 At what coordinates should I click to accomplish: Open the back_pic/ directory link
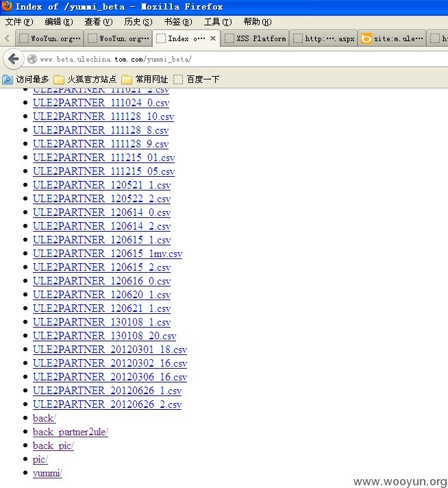pos(53,446)
